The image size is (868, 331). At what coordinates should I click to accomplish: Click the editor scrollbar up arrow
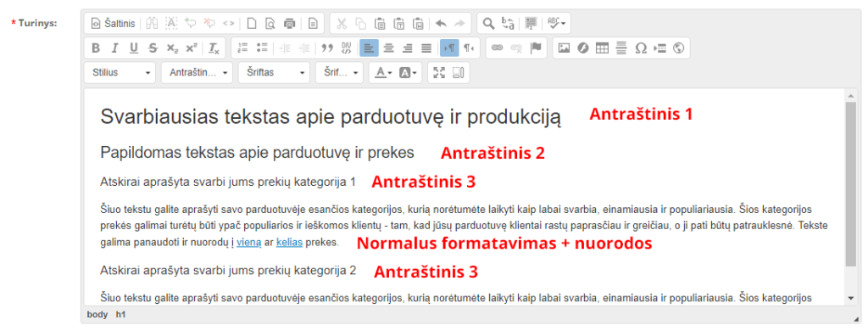tap(850, 95)
